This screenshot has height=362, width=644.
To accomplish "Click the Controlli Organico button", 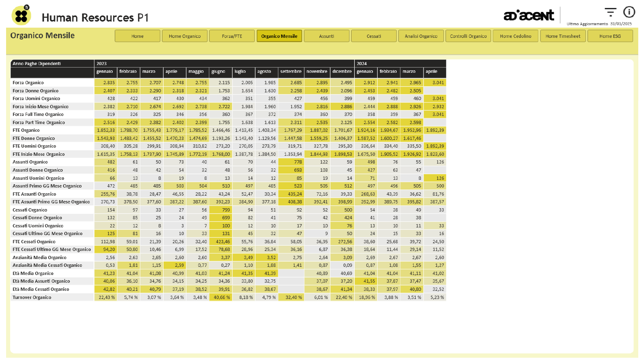I will coord(468,36).
